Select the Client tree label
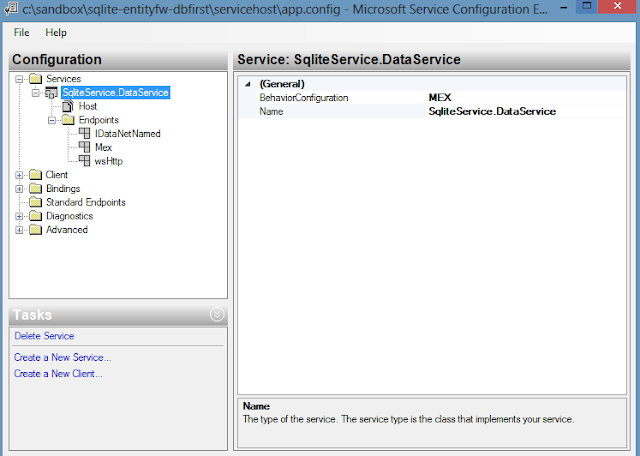This screenshot has height=456, width=640. click(x=57, y=175)
